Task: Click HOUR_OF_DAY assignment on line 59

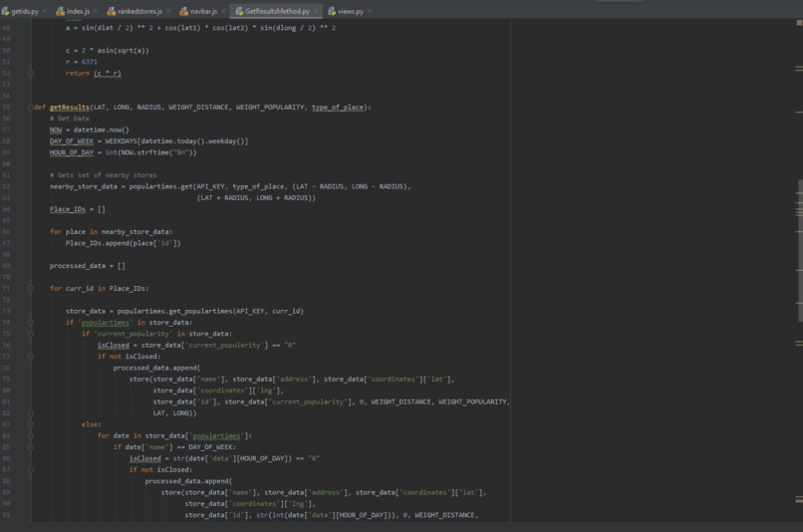Action: (123, 152)
